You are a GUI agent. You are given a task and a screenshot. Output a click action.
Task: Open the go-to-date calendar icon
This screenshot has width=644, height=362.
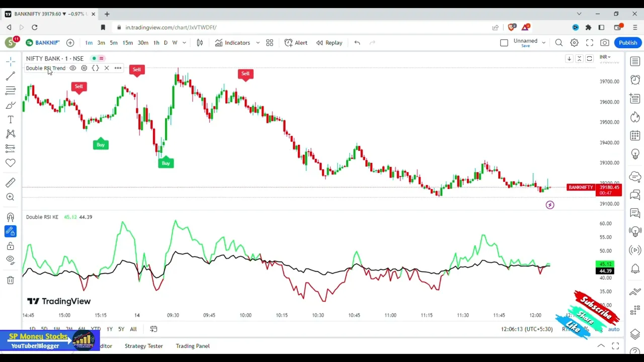point(153,329)
